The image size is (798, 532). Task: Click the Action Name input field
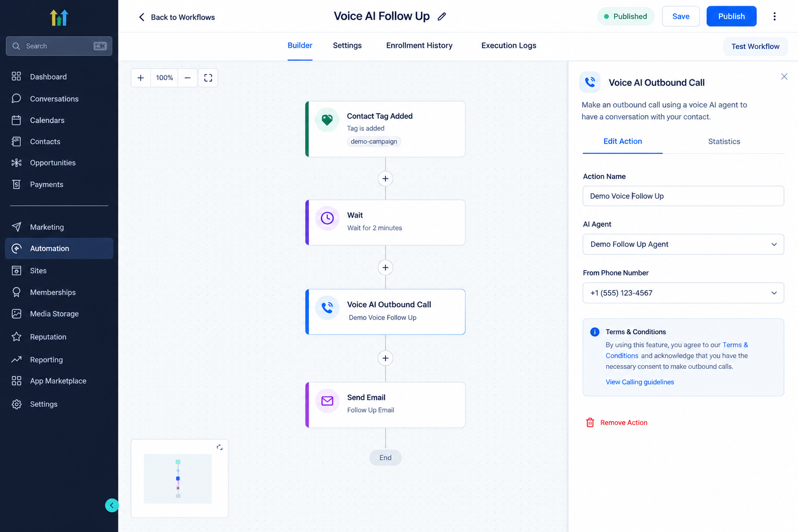click(683, 196)
